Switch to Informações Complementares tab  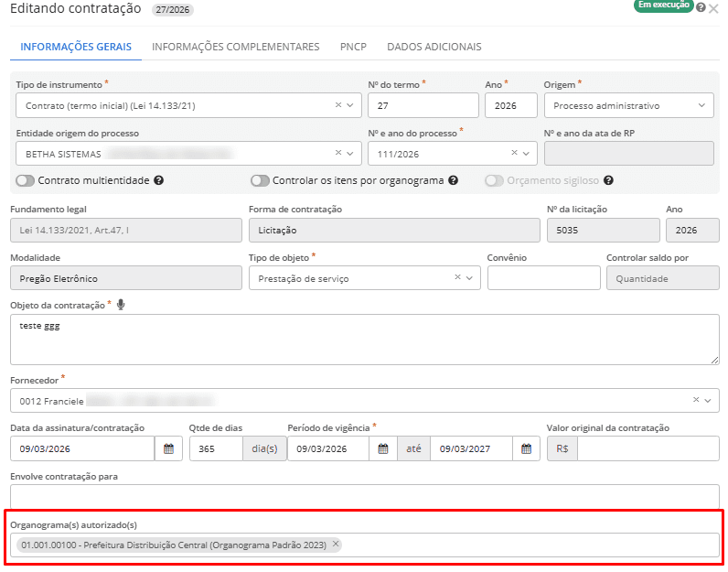(235, 47)
